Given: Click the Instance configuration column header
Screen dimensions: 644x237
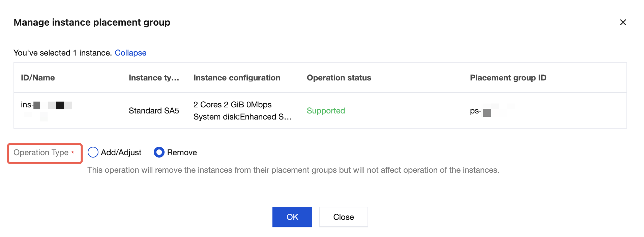Looking at the screenshot, I should pos(237,78).
